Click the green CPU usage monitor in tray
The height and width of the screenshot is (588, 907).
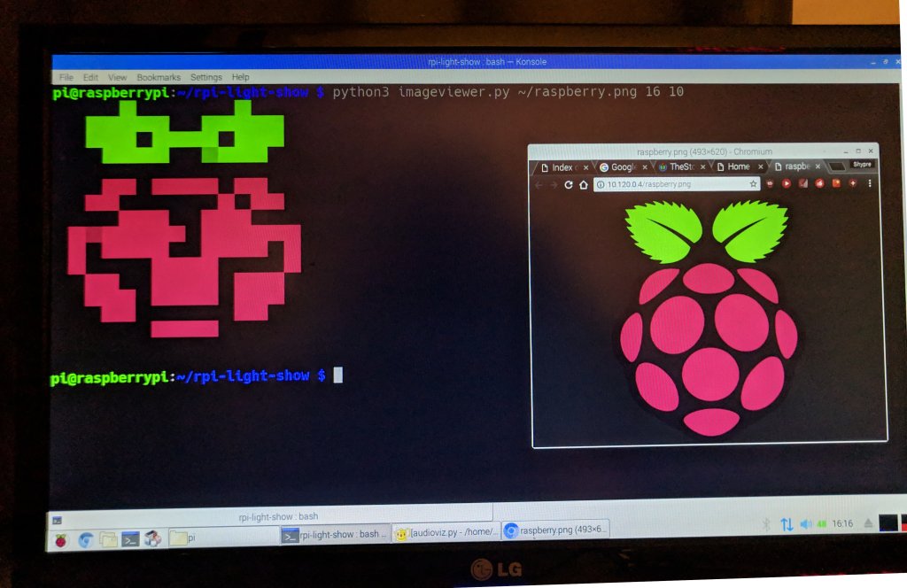coord(821,524)
